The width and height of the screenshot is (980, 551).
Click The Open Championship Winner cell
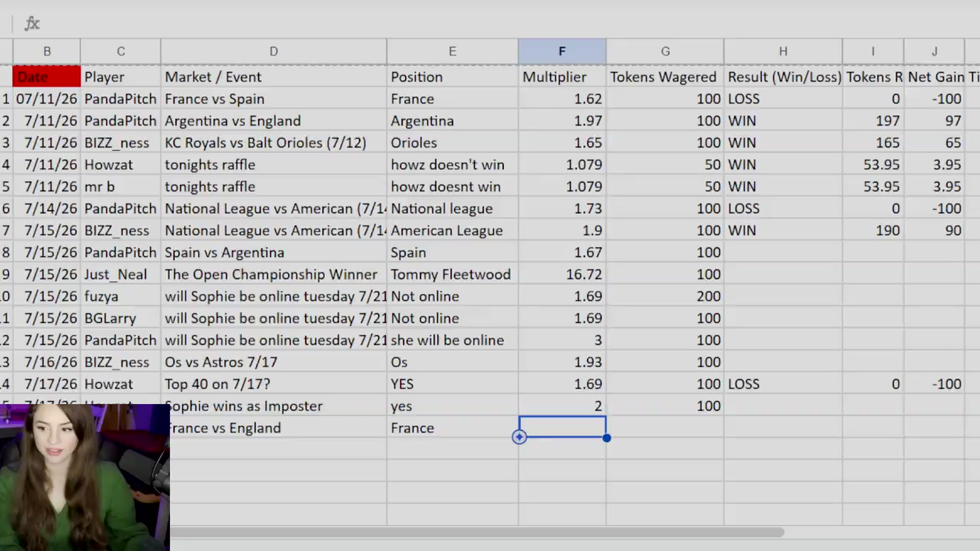pyautogui.click(x=274, y=274)
